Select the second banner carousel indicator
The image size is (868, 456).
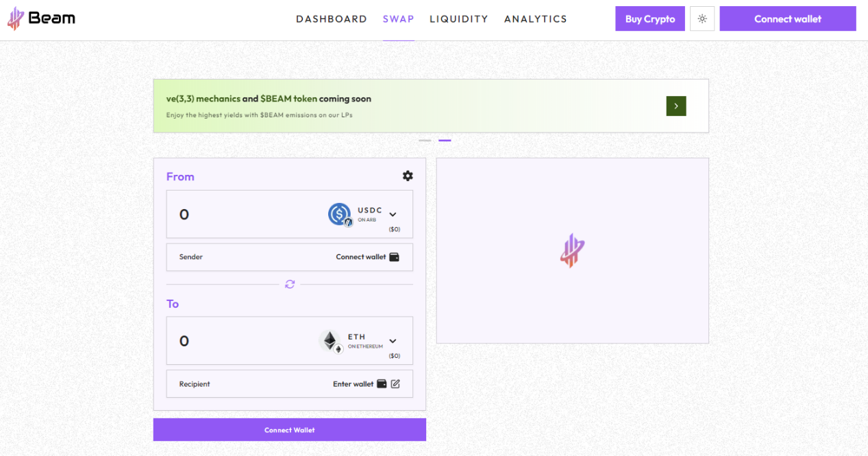coord(445,140)
